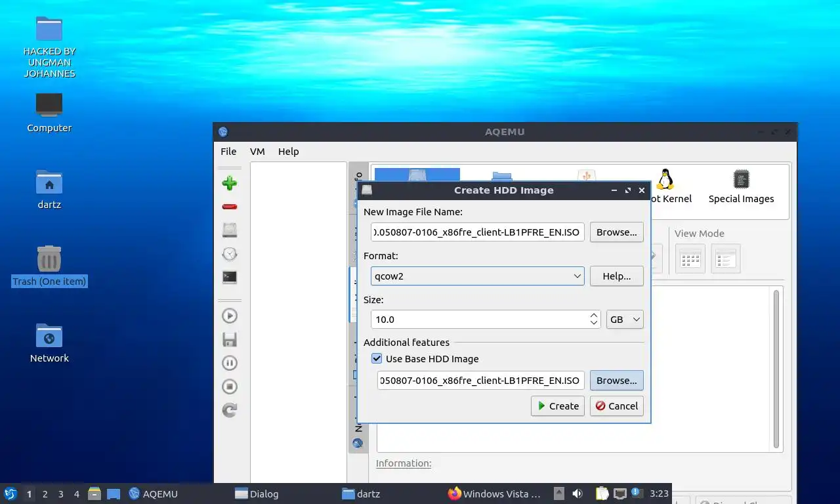The height and width of the screenshot is (504, 840).
Task: Click the Start VM play icon
Action: pos(229,316)
